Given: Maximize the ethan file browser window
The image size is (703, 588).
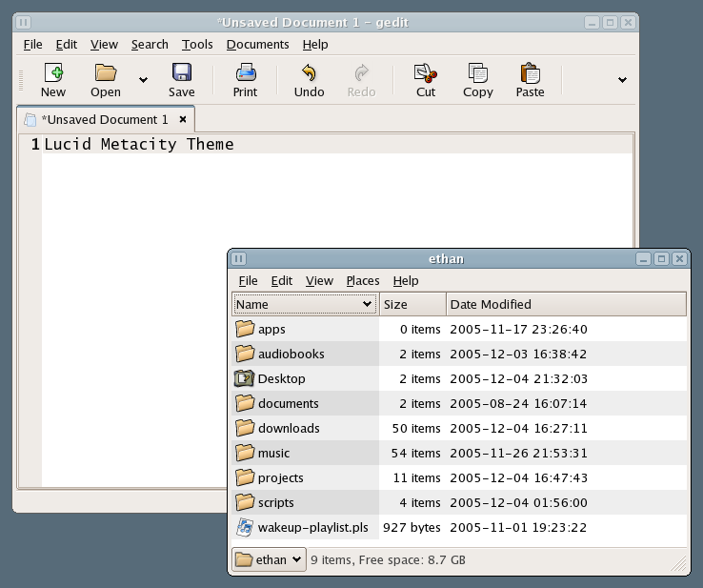Looking at the screenshot, I should (x=661, y=258).
